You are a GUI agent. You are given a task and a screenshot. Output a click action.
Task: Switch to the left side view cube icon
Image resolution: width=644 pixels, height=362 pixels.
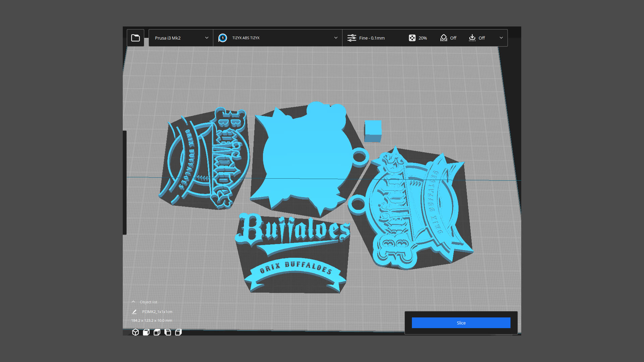point(168,332)
